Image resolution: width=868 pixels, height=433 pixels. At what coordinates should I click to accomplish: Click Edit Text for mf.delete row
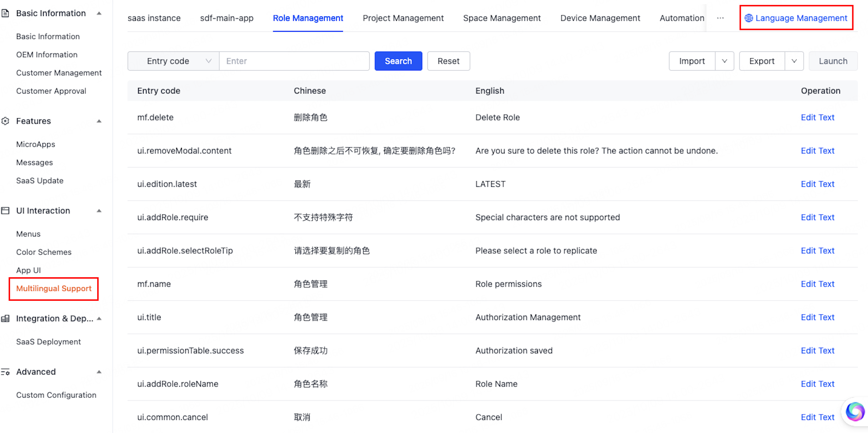pos(817,117)
